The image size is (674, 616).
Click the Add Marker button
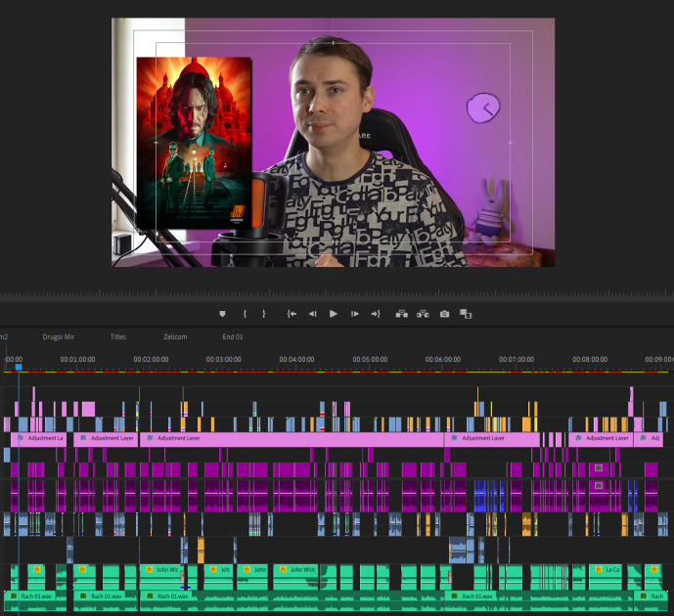pos(222,314)
